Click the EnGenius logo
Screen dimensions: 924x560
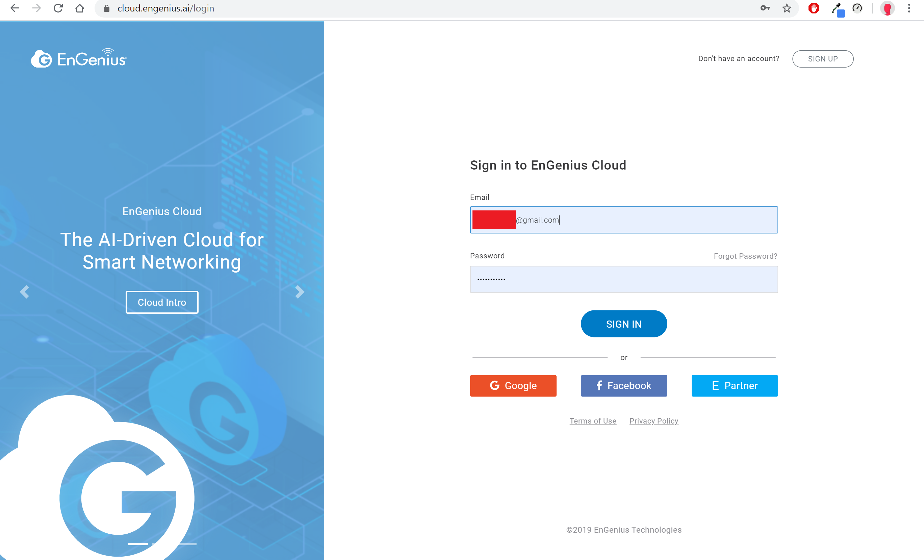(79, 58)
